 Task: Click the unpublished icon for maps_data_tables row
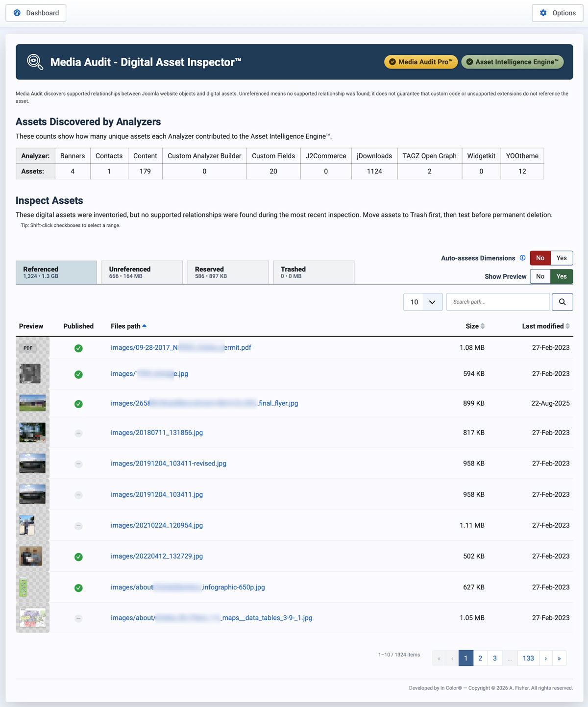click(78, 618)
